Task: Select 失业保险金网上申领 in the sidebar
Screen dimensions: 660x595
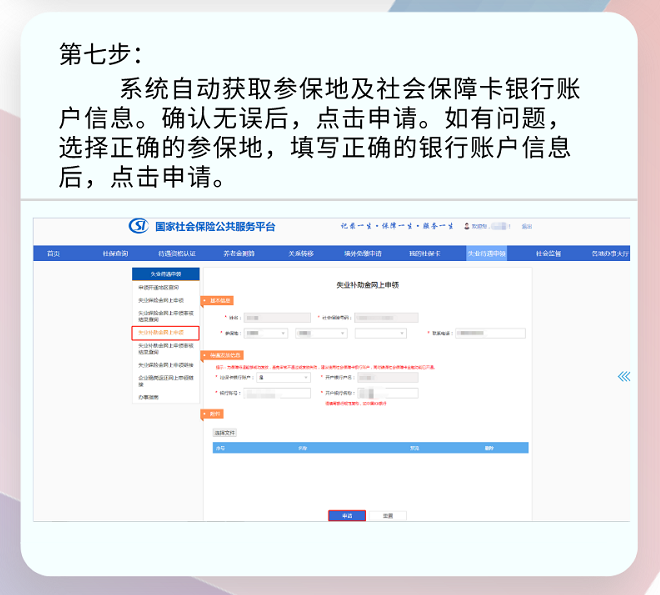Action: tap(161, 300)
